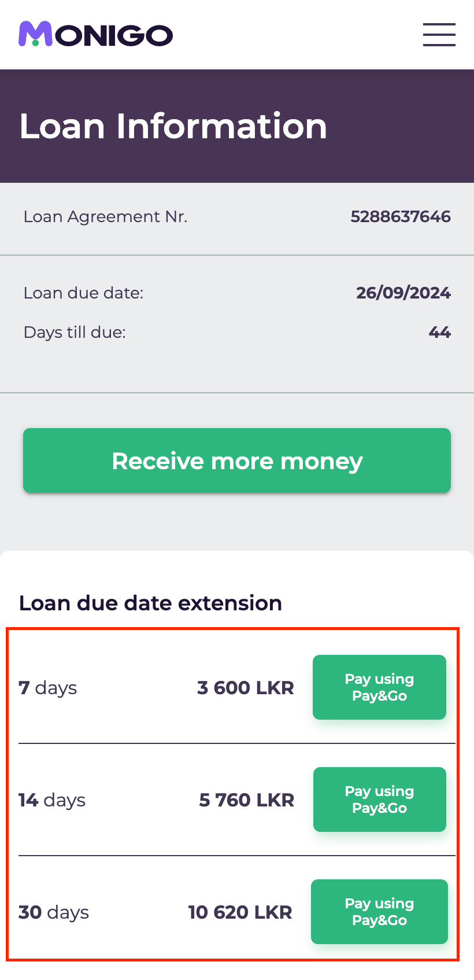Click the Loan Agreement Nr. label
The width and height of the screenshot is (474, 980).
(106, 217)
